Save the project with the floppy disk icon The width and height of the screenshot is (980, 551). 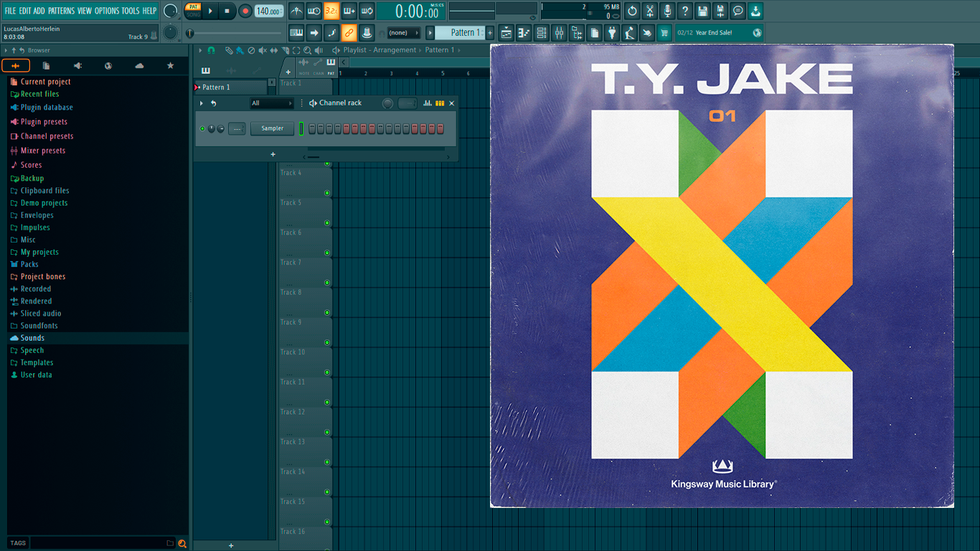pyautogui.click(x=702, y=11)
